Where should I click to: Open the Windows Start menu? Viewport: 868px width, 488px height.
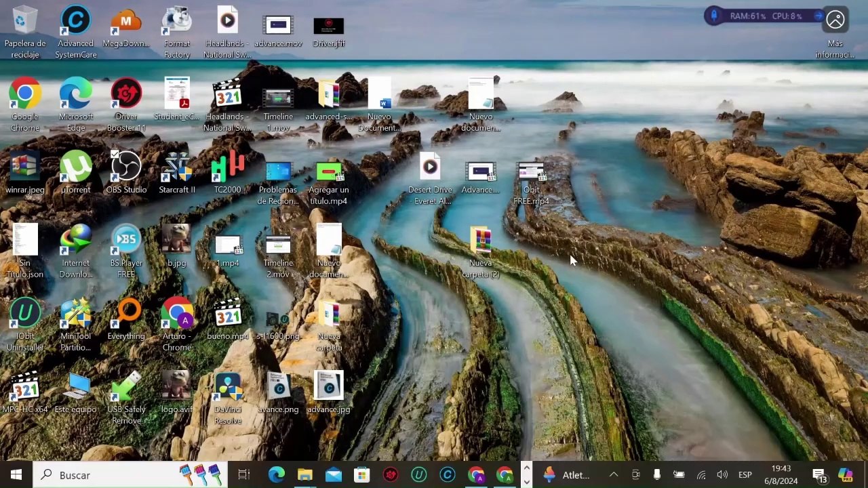pyautogui.click(x=16, y=474)
